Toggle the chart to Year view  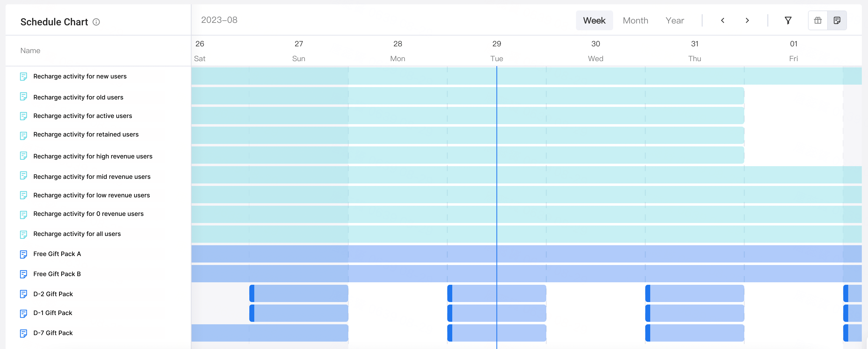pyautogui.click(x=675, y=20)
